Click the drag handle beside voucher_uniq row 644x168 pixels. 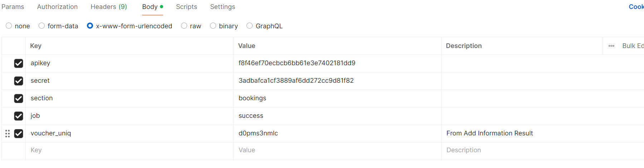click(x=8, y=134)
